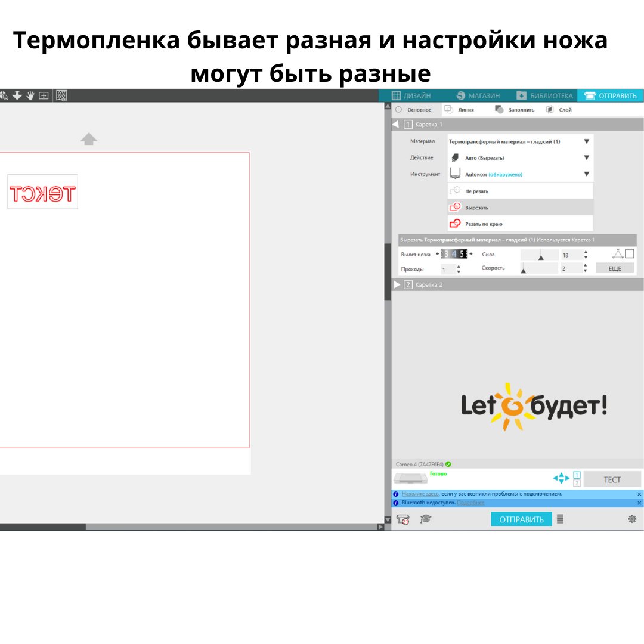Switch to the Заполнить cut mode
This screenshot has width=644, height=644.
(515, 110)
